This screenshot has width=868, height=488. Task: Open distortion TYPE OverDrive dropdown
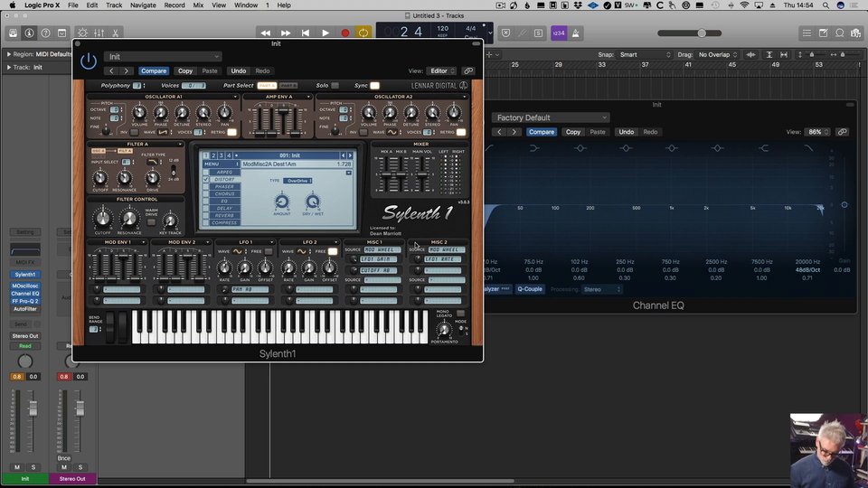297,181
